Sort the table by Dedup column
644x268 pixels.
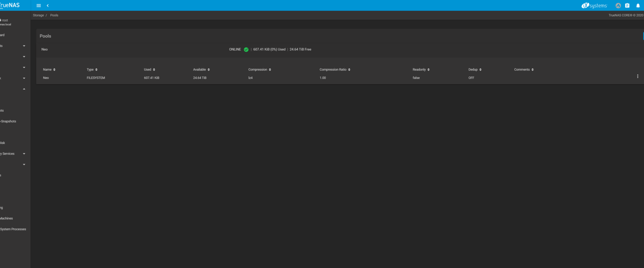tap(475, 70)
